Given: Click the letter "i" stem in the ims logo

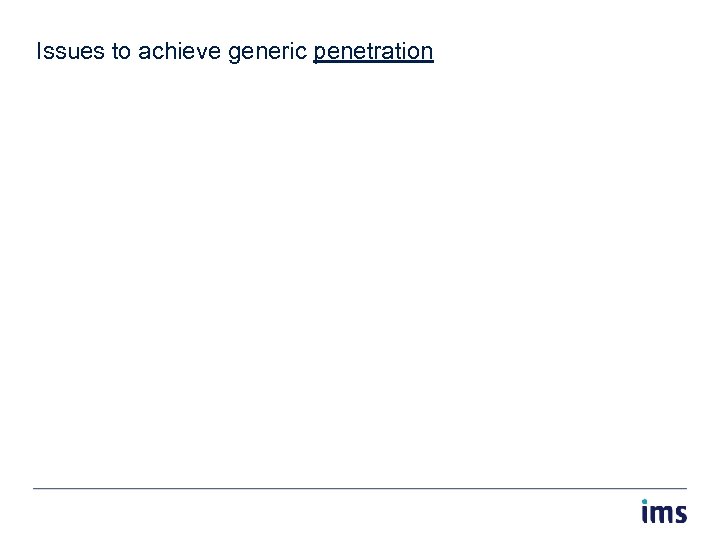Looking at the screenshot, I should point(646,516).
